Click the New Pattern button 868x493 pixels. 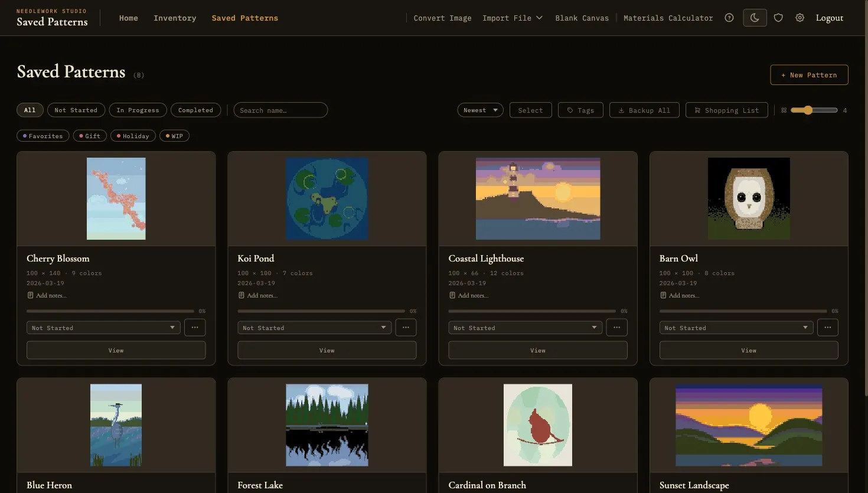[x=809, y=74]
